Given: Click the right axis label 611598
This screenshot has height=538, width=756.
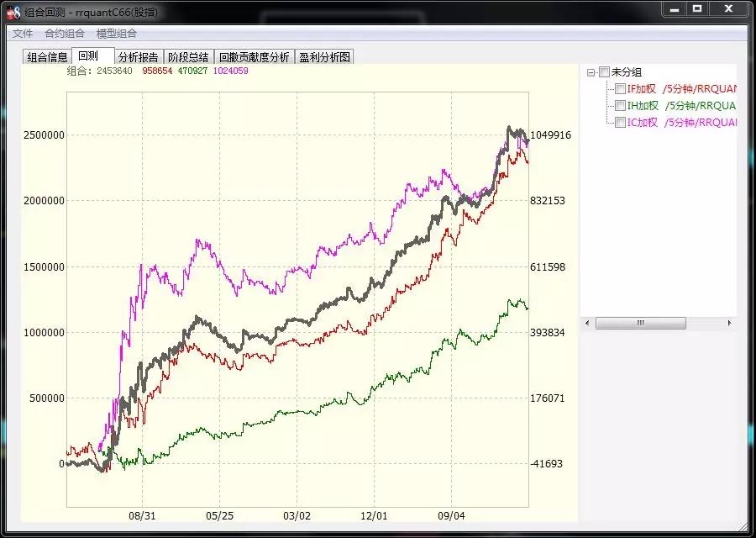Looking at the screenshot, I should point(548,266).
